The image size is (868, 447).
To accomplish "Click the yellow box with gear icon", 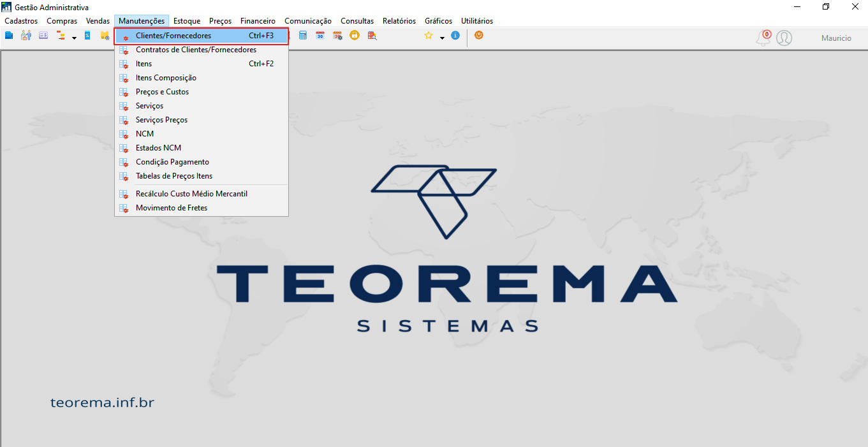I will pos(105,36).
